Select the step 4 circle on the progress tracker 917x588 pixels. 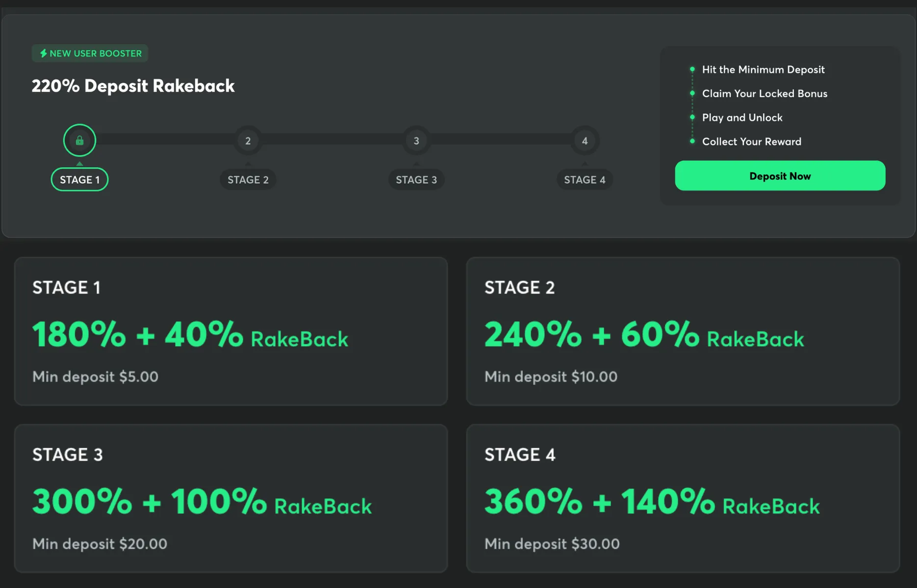coord(585,141)
